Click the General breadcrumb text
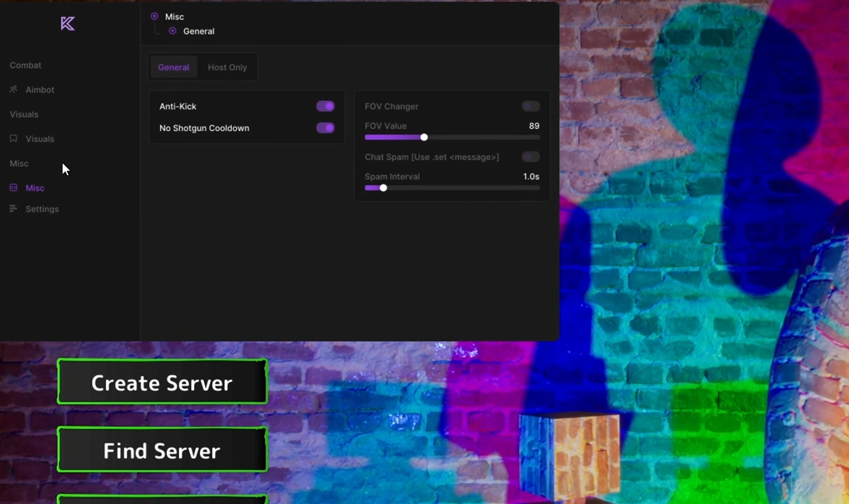The width and height of the screenshot is (849, 504). [199, 31]
